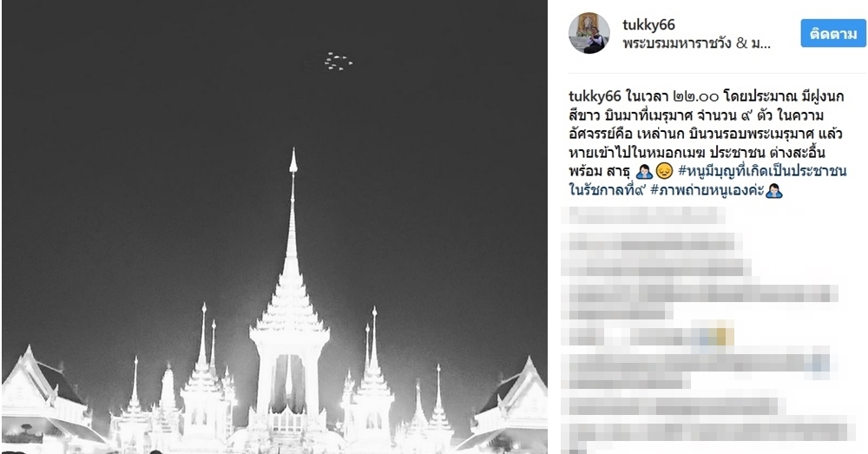
Task: Click the white bird flock in the sky
Action: click(339, 62)
